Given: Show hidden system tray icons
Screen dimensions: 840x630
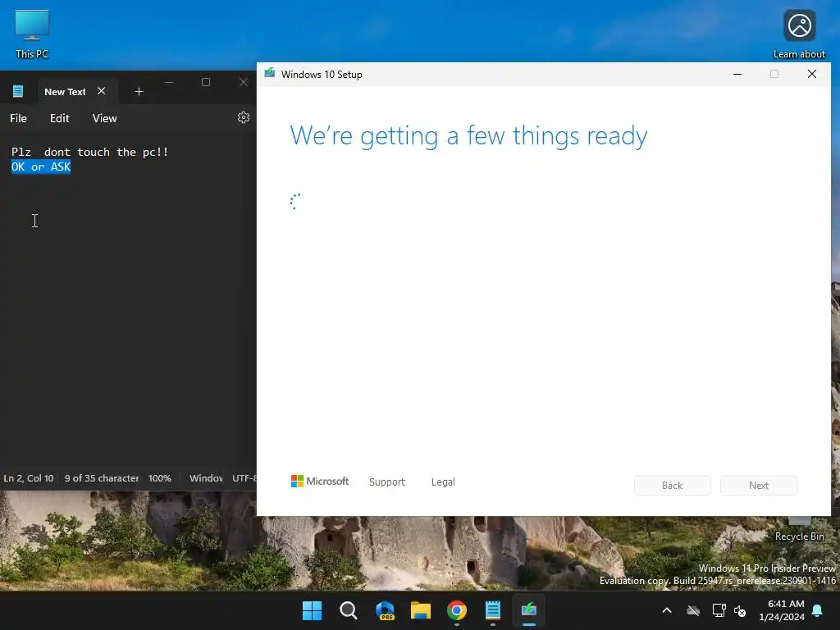Looking at the screenshot, I should tap(667, 610).
